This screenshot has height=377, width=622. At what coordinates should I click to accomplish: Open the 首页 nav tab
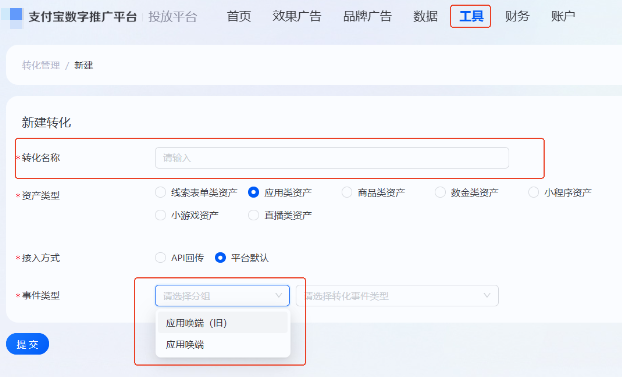[x=239, y=16]
